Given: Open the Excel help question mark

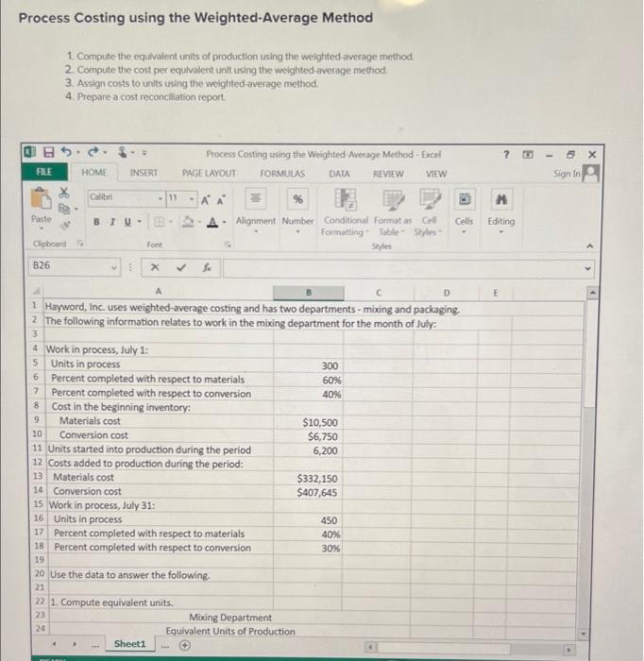Looking at the screenshot, I should point(506,155).
